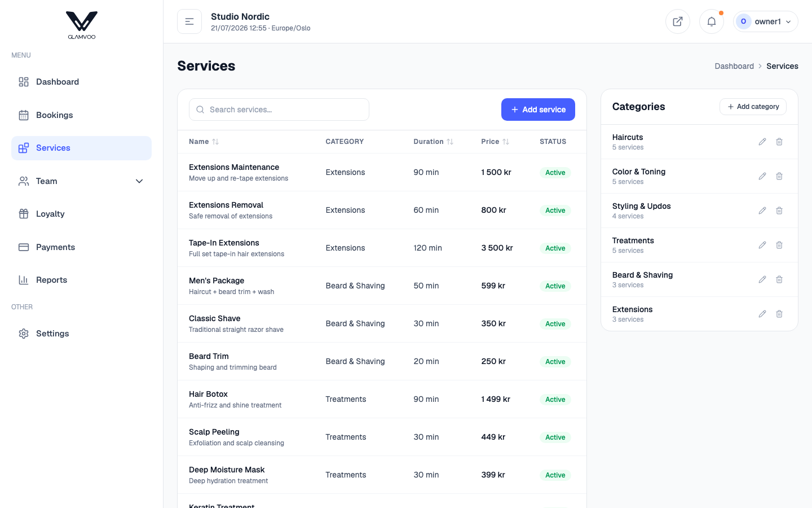
Task: Edit the Treatments category pencil icon
Action: 762,245
